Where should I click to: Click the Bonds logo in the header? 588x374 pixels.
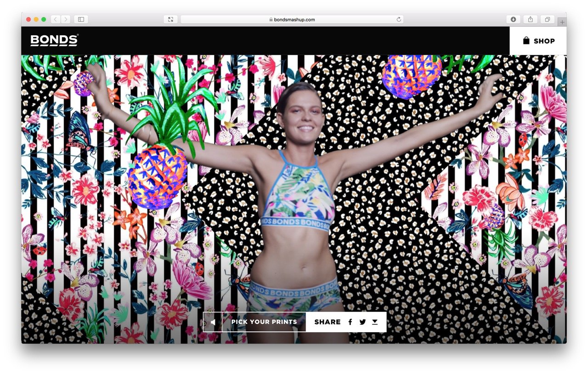pyautogui.click(x=54, y=40)
